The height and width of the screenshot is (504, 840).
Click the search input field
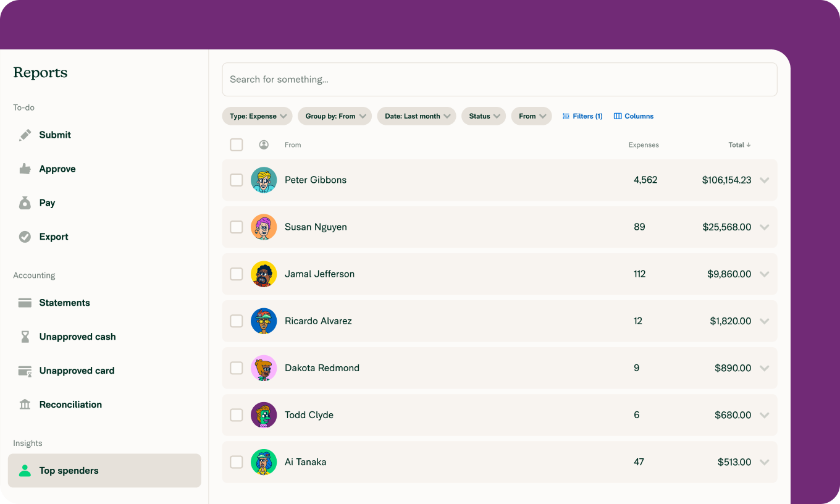500,79
